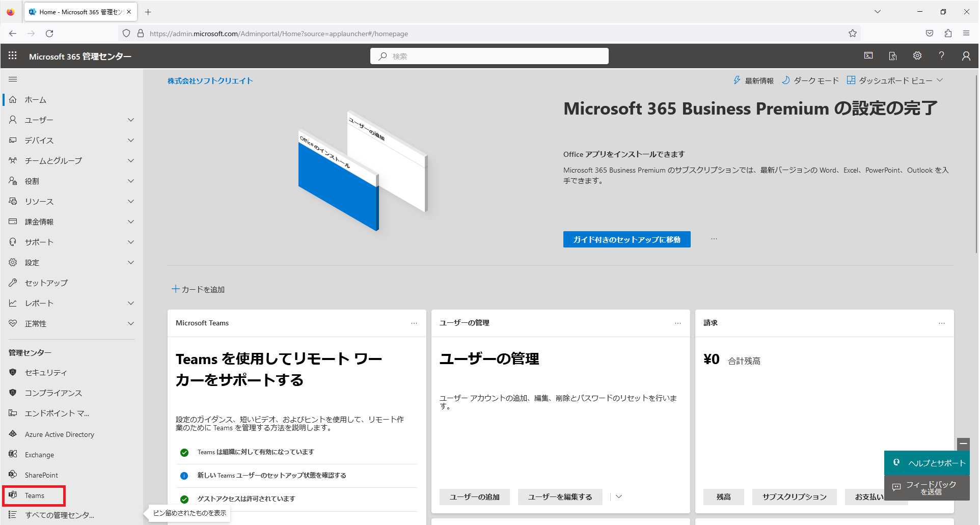Open Firefox extensions icon

pyautogui.click(x=948, y=34)
